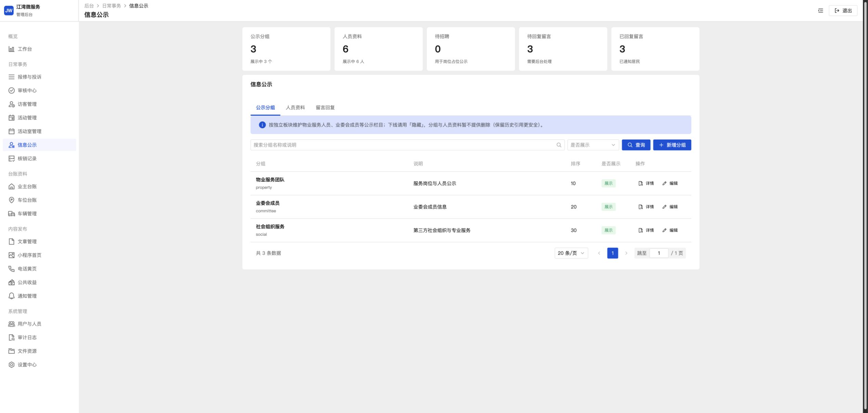Click the 跳至 page number input

point(659,253)
